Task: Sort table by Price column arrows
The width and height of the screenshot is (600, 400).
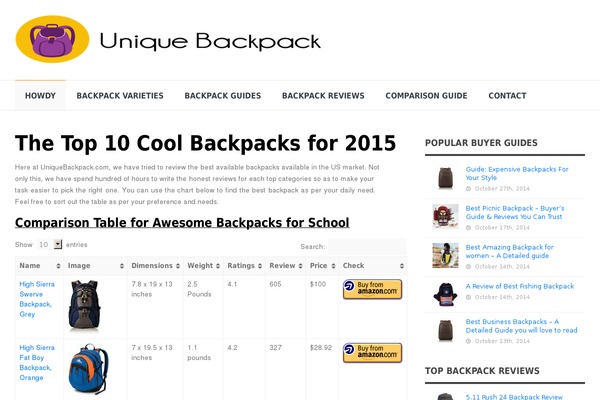Action: pyautogui.click(x=333, y=266)
